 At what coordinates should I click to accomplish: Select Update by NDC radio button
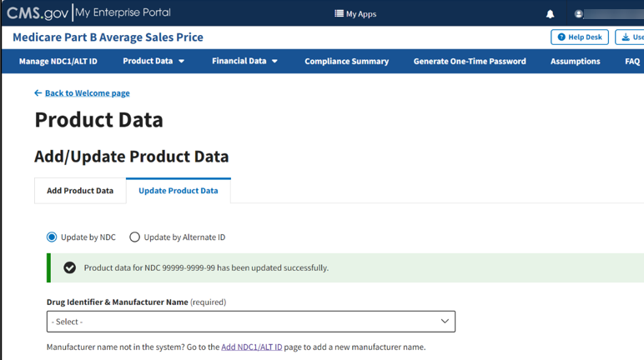(52, 237)
